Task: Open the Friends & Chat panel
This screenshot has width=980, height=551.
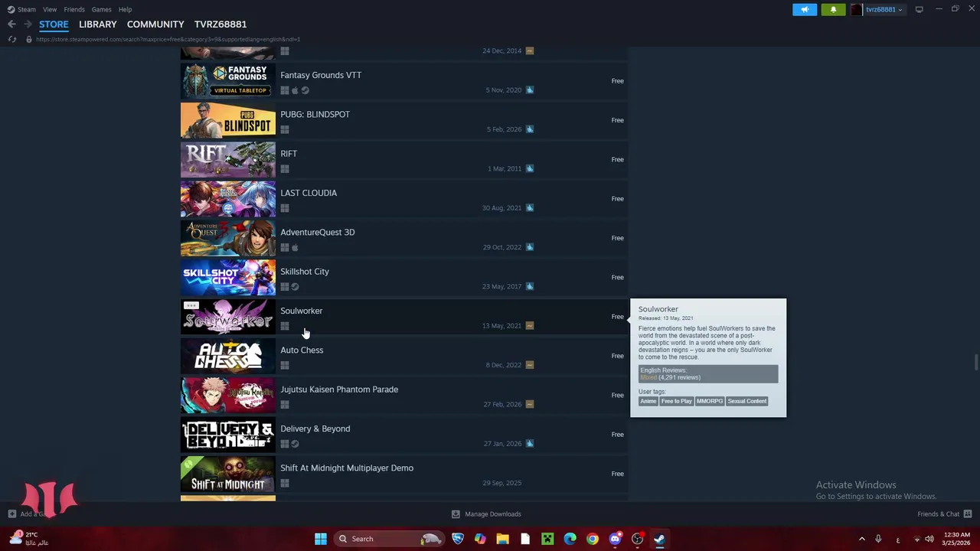Action: tap(945, 514)
